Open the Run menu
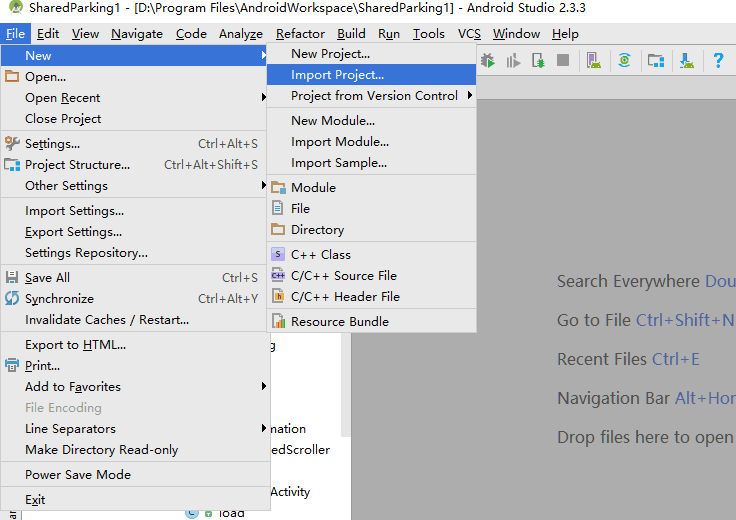The height and width of the screenshot is (520, 736). pyautogui.click(x=389, y=34)
